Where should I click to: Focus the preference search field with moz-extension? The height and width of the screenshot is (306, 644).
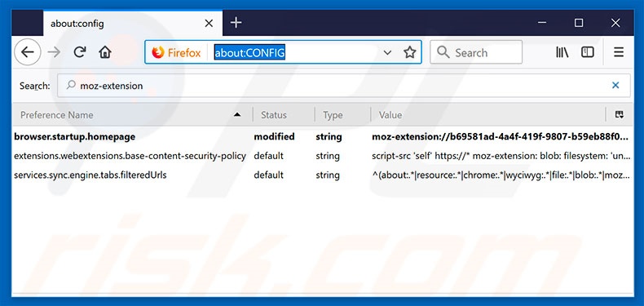(343, 86)
